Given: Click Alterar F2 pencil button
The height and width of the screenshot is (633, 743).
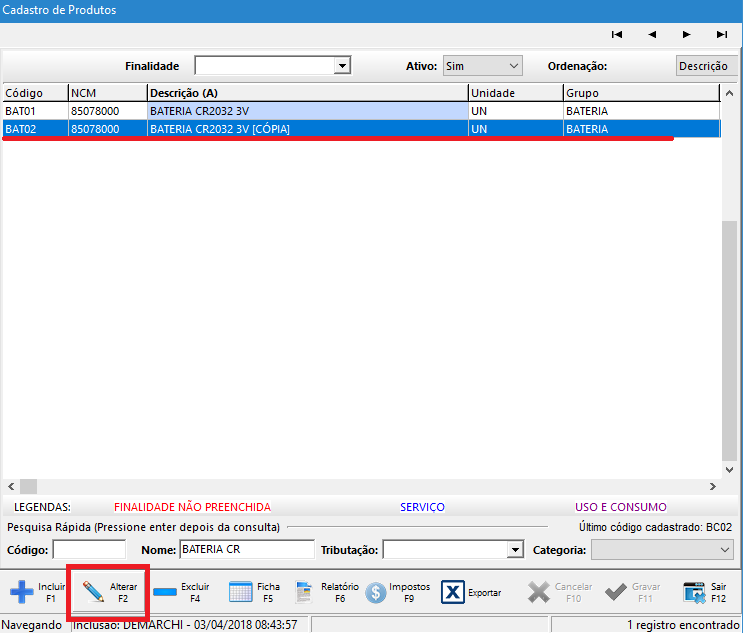Looking at the screenshot, I should point(109,592).
